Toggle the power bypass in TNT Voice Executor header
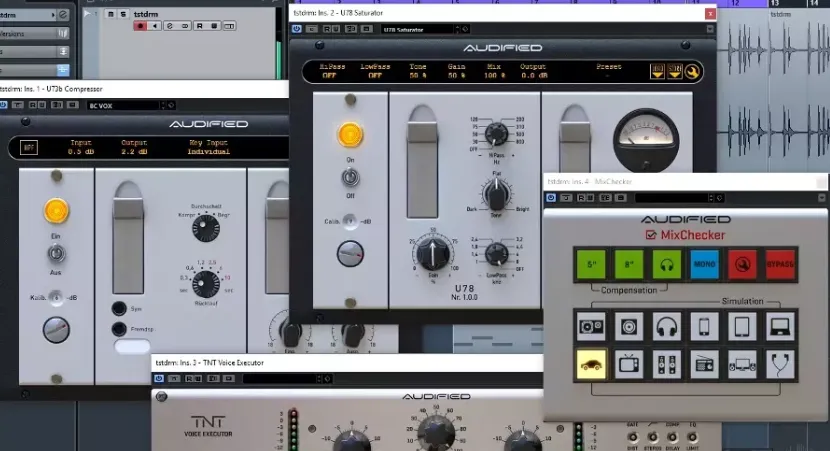This screenshot has width=830, height=451. pos(159,378)
